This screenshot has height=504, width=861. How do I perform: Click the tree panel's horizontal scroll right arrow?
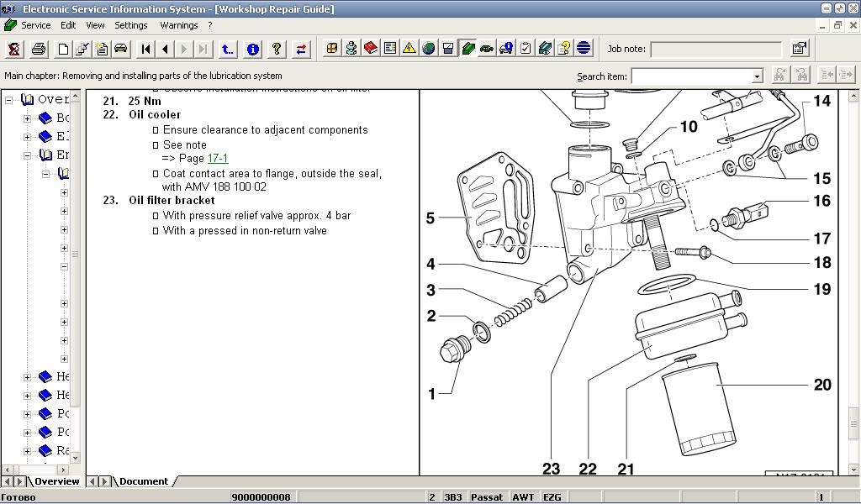click(63, 470)
